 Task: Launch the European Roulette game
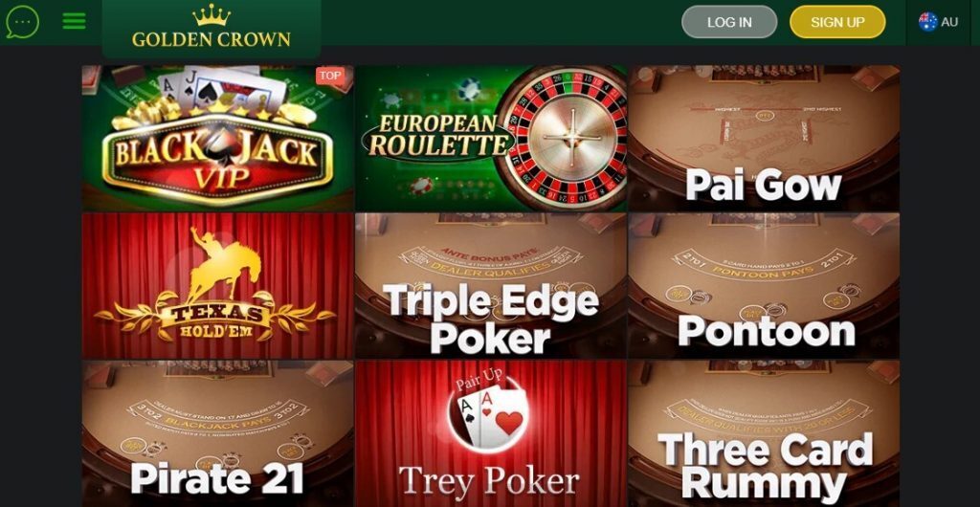point(491,138)
